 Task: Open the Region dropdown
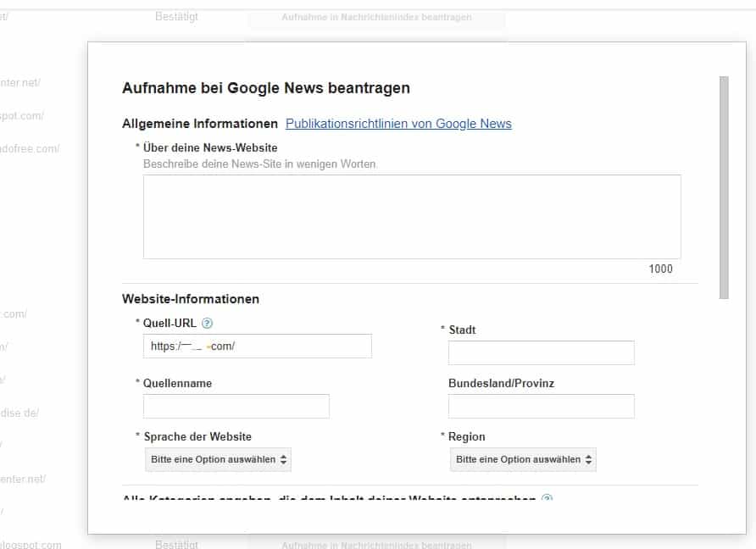523,459
